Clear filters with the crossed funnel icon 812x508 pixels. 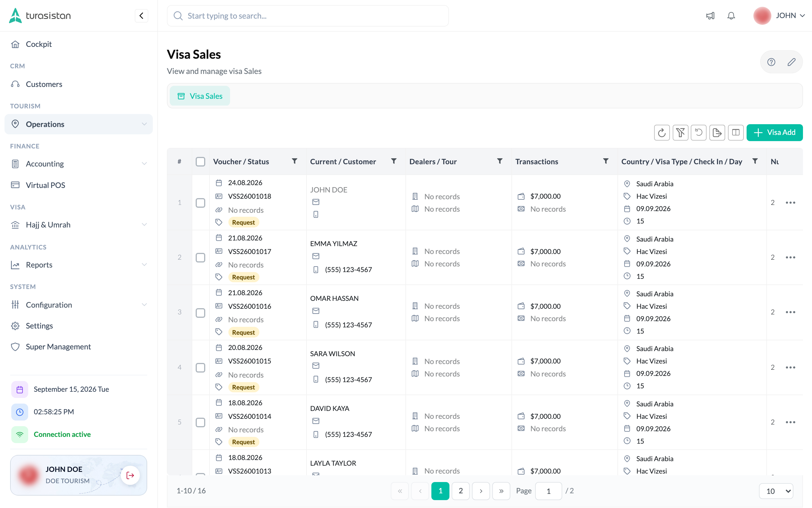tap(680, 132)
